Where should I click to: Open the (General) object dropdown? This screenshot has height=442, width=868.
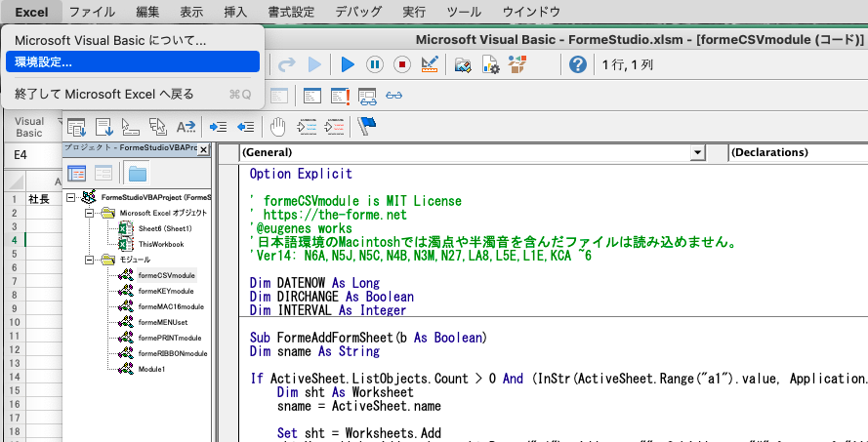tap(697, 153)
